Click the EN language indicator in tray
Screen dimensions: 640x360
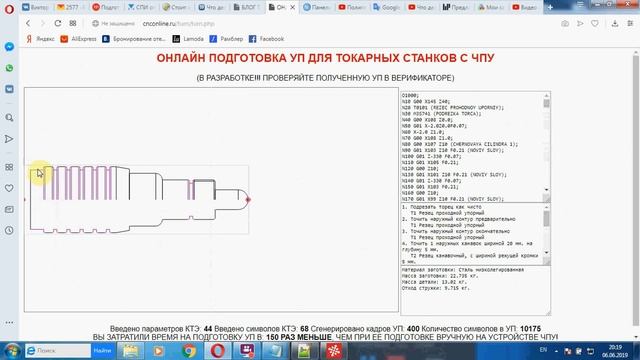click(x=543, y=350)
